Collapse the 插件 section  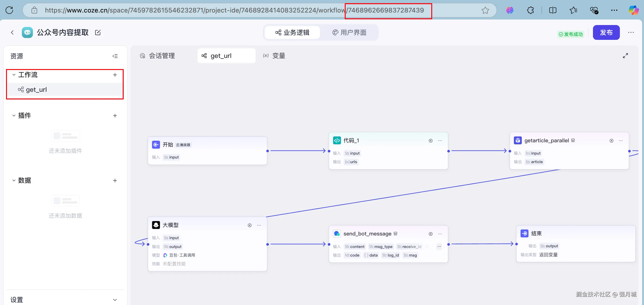point(14,116)
